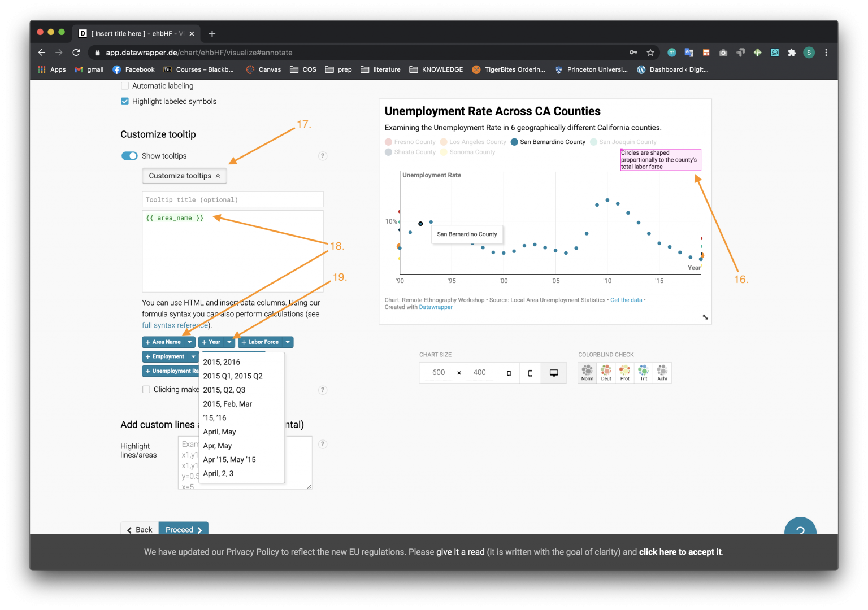Collapse the Customize tooltips panel
Screen dimensions: 868x610
tap(184, 176)
